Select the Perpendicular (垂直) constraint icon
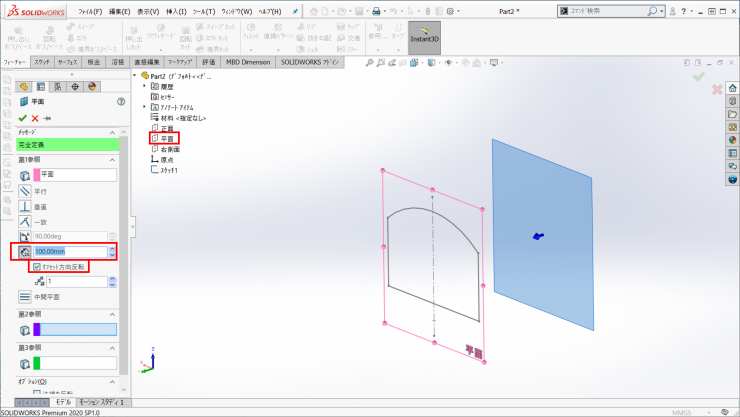This screenshot has width=740, height=417. click(x=26, y=205)
